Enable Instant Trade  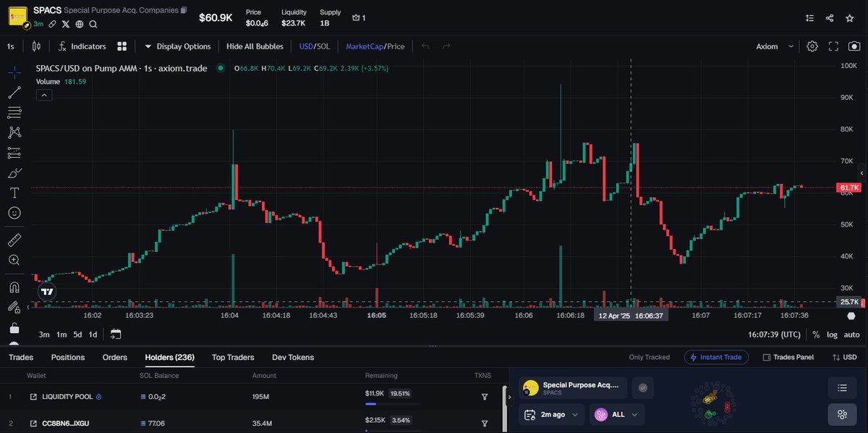[716, 357]
